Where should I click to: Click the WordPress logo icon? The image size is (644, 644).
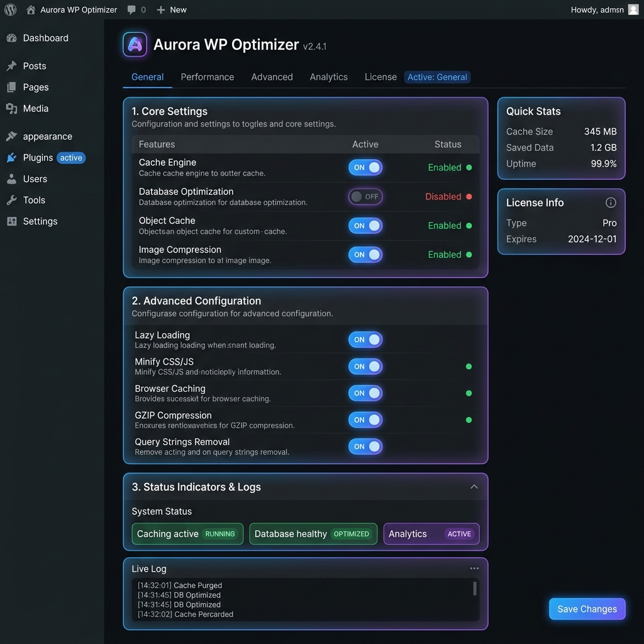tap(10, 9)
